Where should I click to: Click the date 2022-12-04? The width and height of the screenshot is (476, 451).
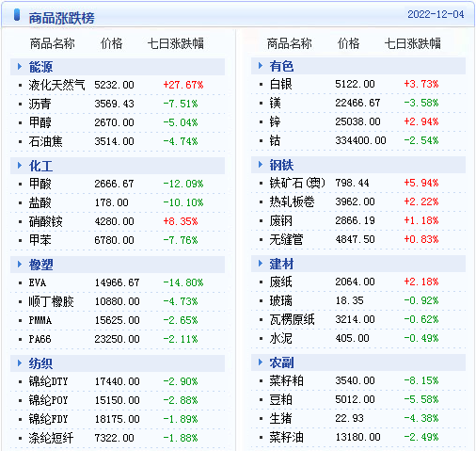point(436,14)
